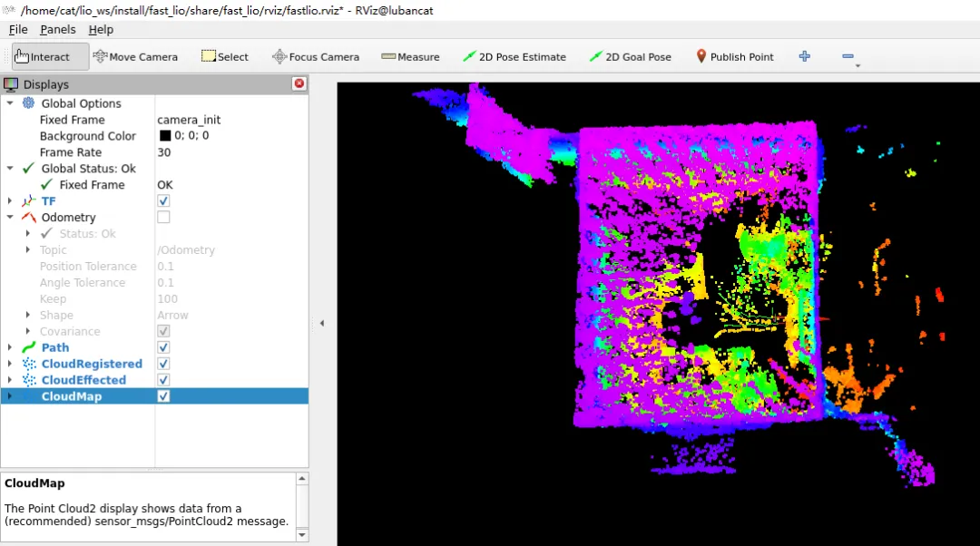Click the Focus Camera tool
The image size is (980, 546).
click(x=316, y=56)
